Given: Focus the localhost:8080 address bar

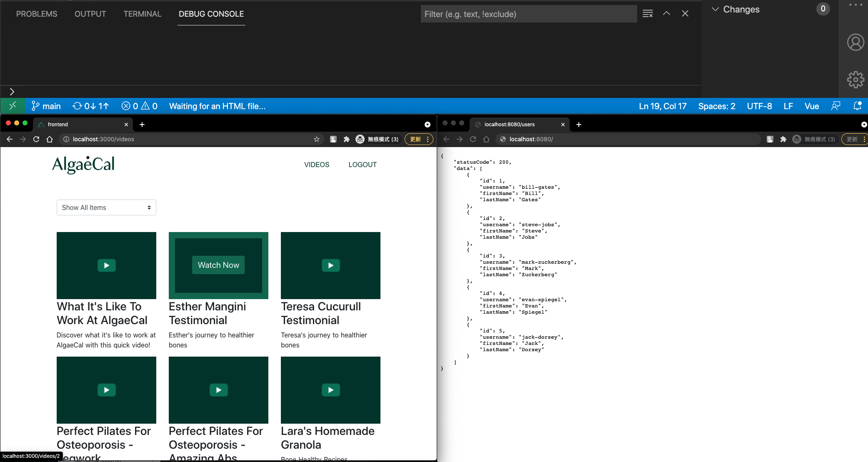Looking at the screenshot, I should click(627, 139).
